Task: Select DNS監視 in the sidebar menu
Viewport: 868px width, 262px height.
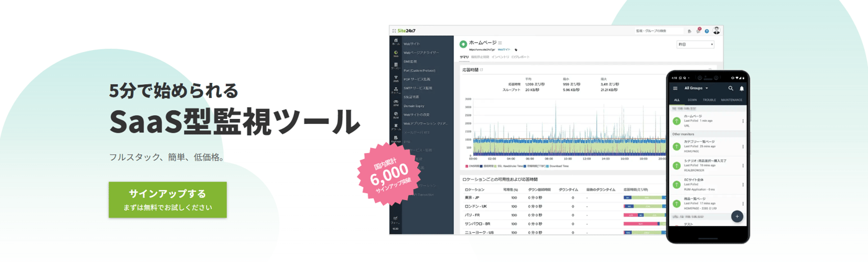Action: click(x=410, y=61)
